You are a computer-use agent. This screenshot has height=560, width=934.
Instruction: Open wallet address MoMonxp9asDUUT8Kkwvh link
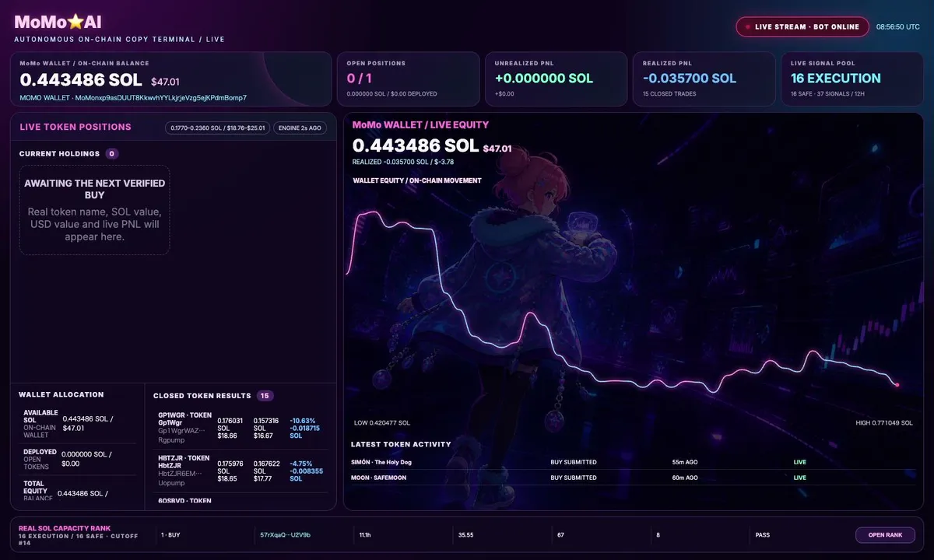[133, 98]
